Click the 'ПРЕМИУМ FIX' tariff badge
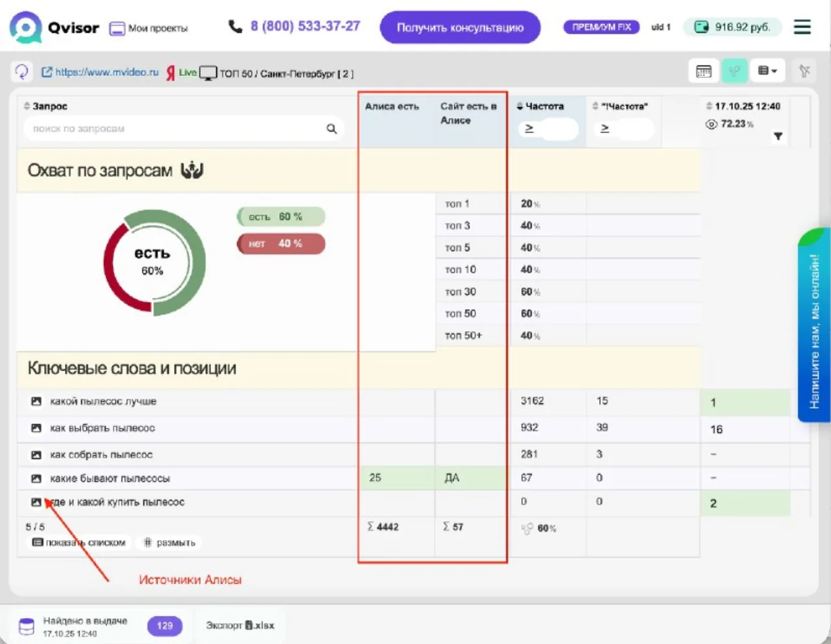 601,27
